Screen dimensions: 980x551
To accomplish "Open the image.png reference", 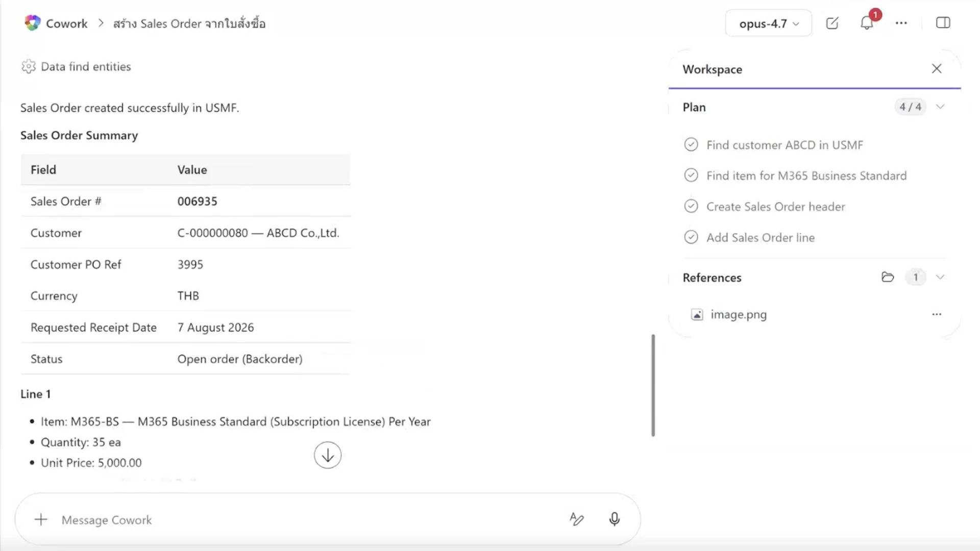I will [x=739, y=314].
